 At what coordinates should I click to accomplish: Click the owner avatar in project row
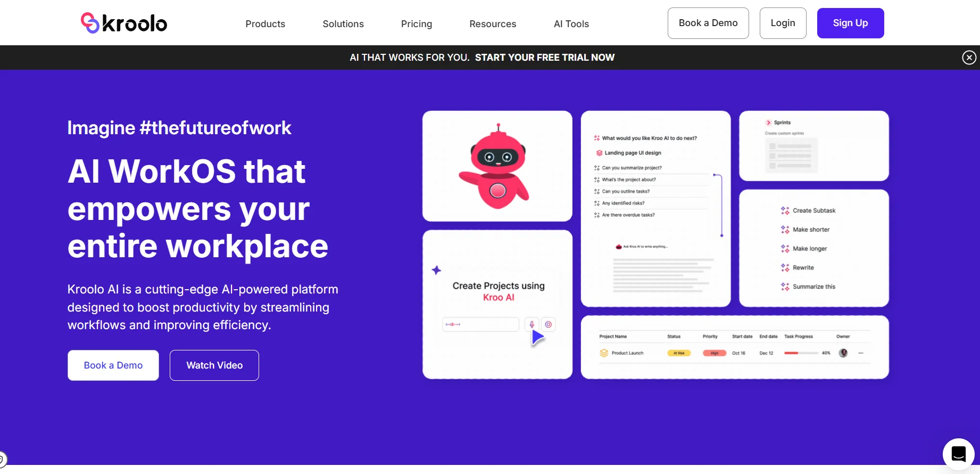pos(843,353)
